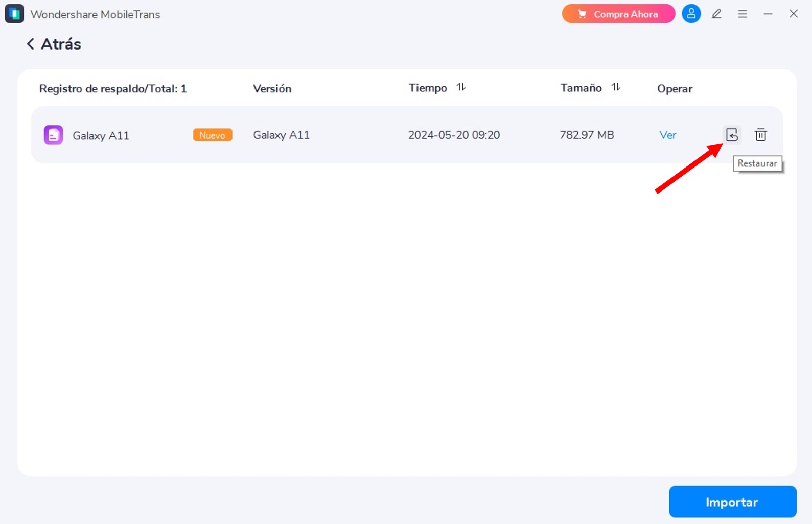Open the user account profile icon
The width and height of the screenshot is (812, 524).
(x=691, y=14)
